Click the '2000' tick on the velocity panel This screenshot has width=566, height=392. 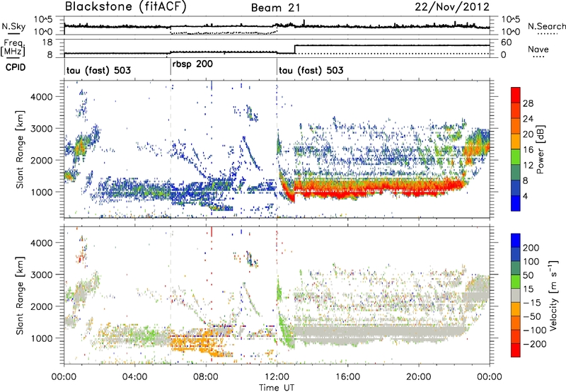41,306
